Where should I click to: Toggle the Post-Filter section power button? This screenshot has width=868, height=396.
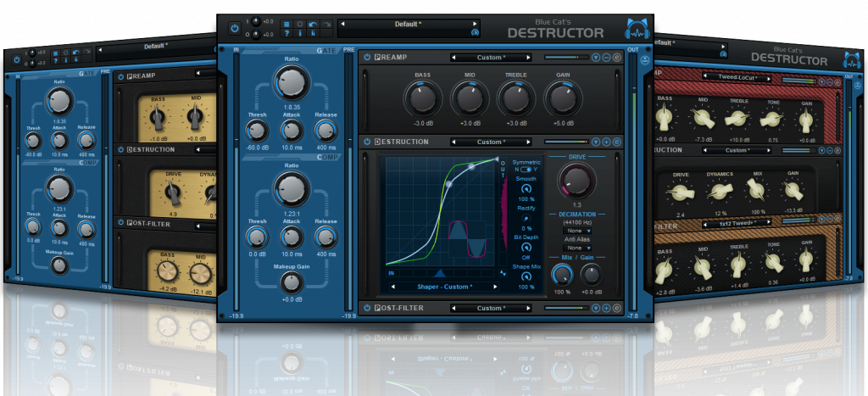pyautogui.click(x=368, y=308)
